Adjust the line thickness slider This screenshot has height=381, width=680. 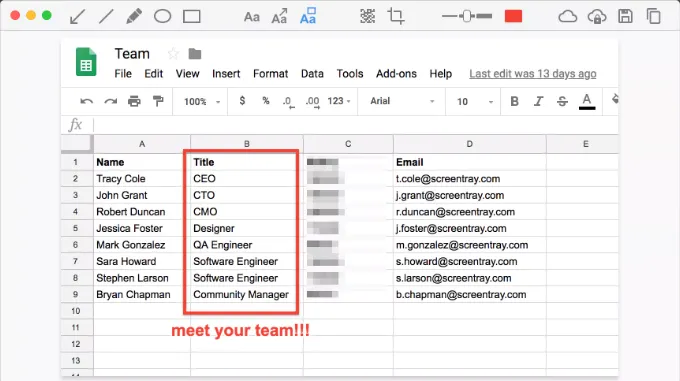[x=467, y=16]
